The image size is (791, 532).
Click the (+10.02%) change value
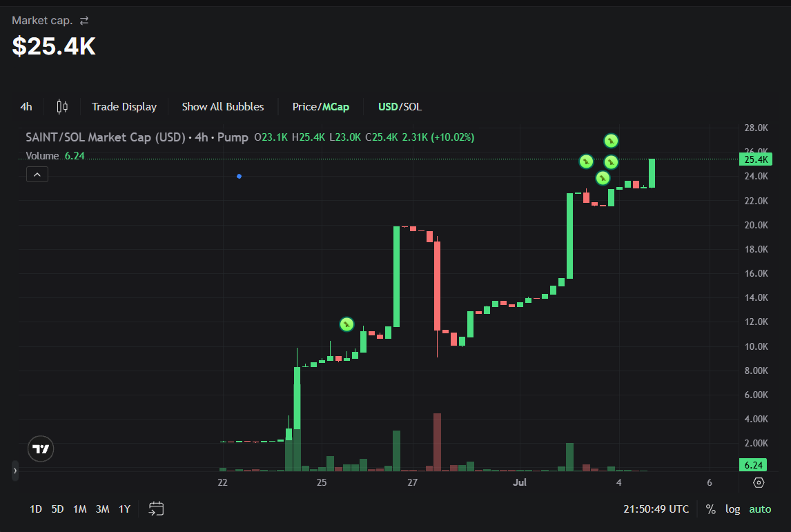click(x=453, y=137)
